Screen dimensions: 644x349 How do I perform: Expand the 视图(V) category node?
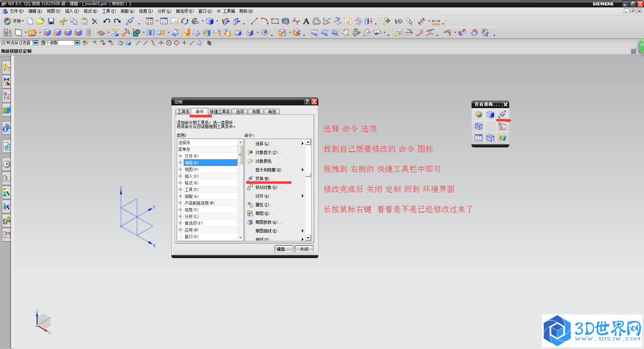(180, 169)
